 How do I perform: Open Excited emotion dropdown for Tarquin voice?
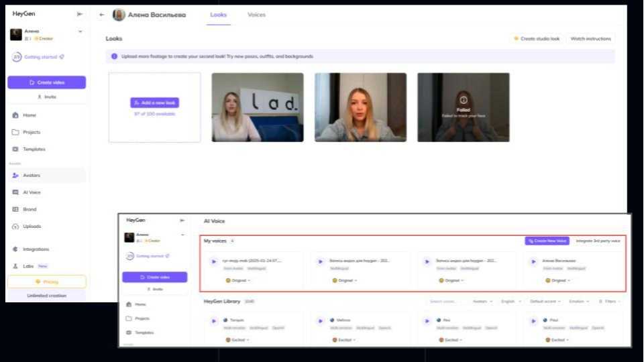238,340
